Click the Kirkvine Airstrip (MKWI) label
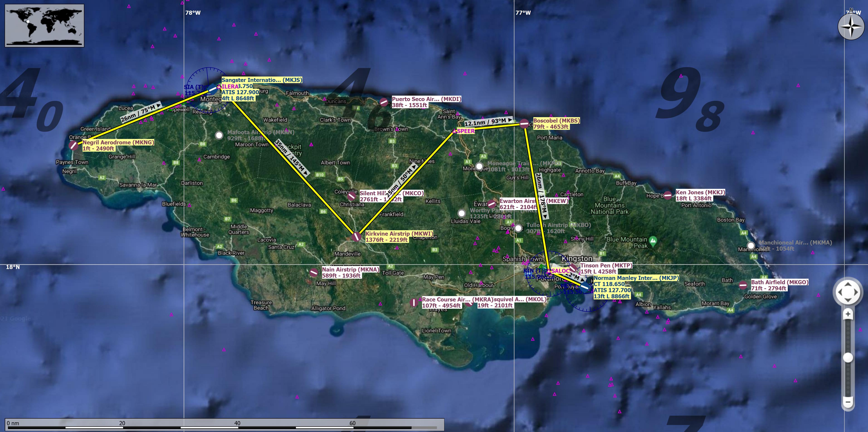Viewport: 868px width, 432px height. [399, 233]
